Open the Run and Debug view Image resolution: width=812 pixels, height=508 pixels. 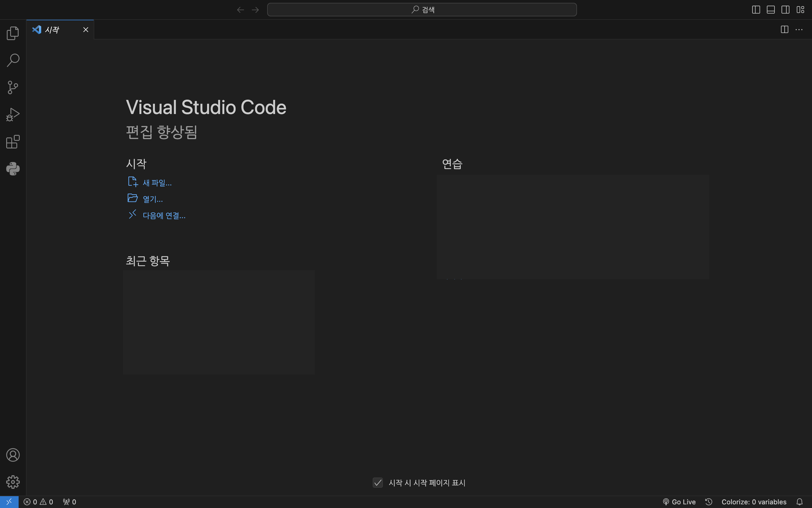(13, 115)
